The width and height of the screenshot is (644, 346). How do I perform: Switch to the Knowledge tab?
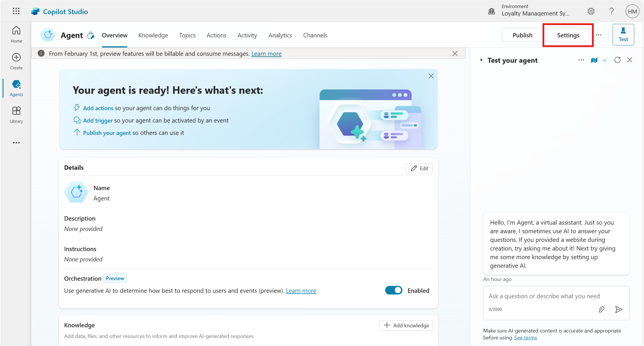pyautogui.click(x=153, y=35)
